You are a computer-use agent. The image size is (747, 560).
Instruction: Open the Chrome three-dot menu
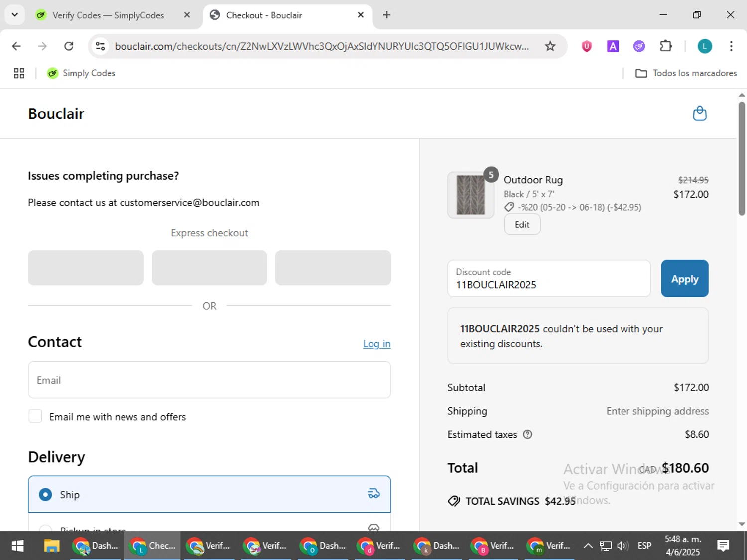point(731,46)
